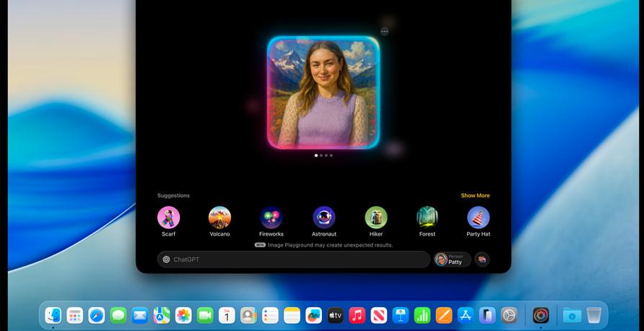Select the Scarf suggestion icon
The height and width of the screenshot is (331, 644).
click(168, 218)
